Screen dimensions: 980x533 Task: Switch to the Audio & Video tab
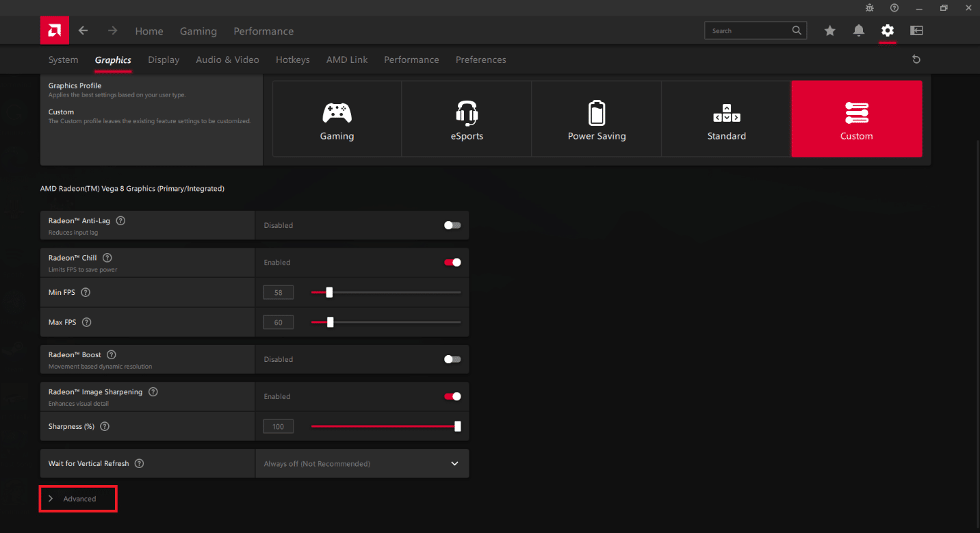pyautogui.click(x=227, y=60)
